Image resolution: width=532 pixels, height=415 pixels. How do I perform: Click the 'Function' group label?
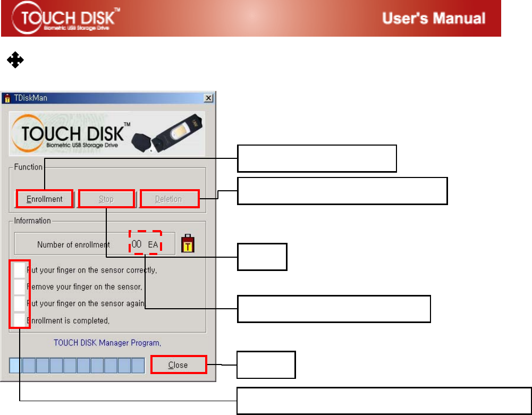(x=28, y=167)
